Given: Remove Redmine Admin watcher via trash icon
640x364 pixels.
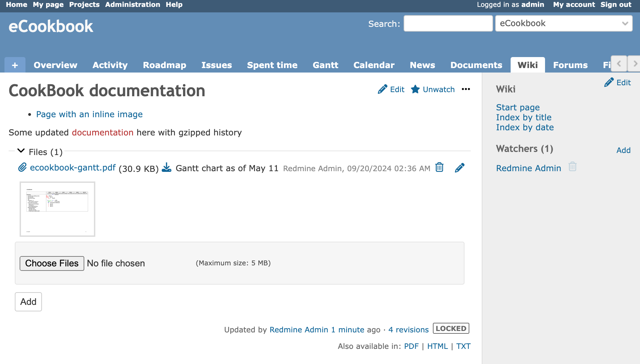Looking at the screenshot, I should [572, 167].
